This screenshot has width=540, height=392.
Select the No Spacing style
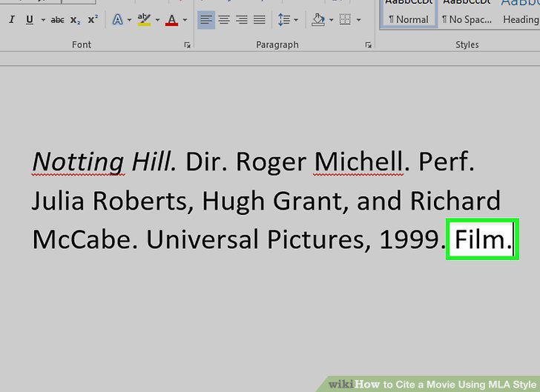(x=467, y=14)
